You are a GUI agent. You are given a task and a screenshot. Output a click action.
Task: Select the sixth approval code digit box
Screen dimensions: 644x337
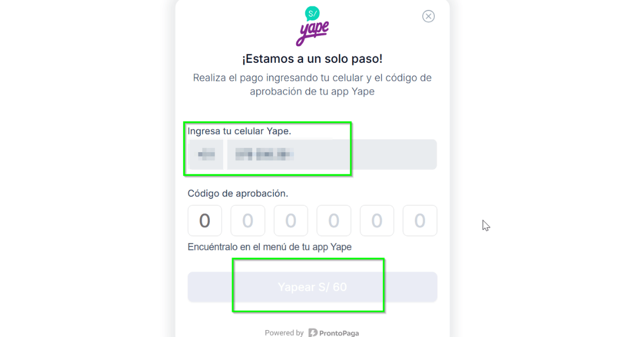420,221
